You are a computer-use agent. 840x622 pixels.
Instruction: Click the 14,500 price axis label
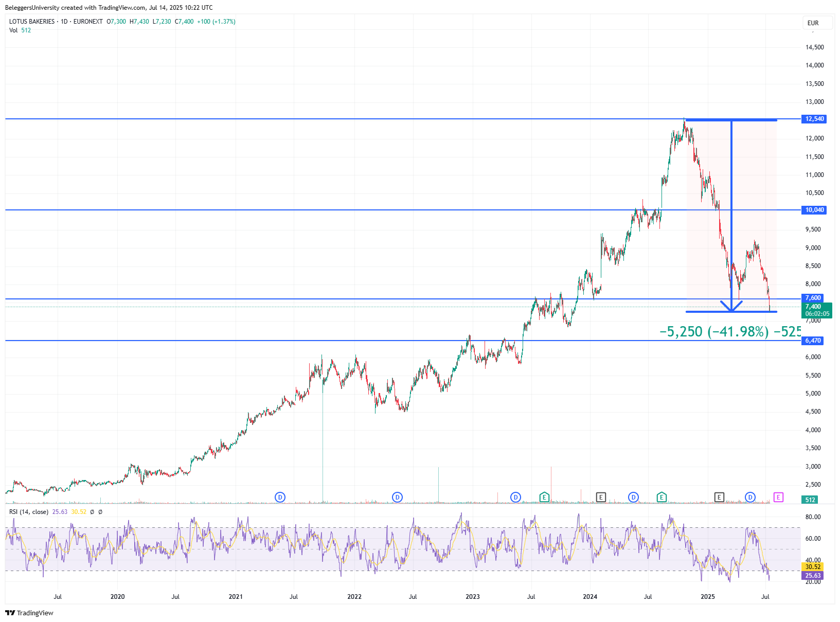pos(815,47)
